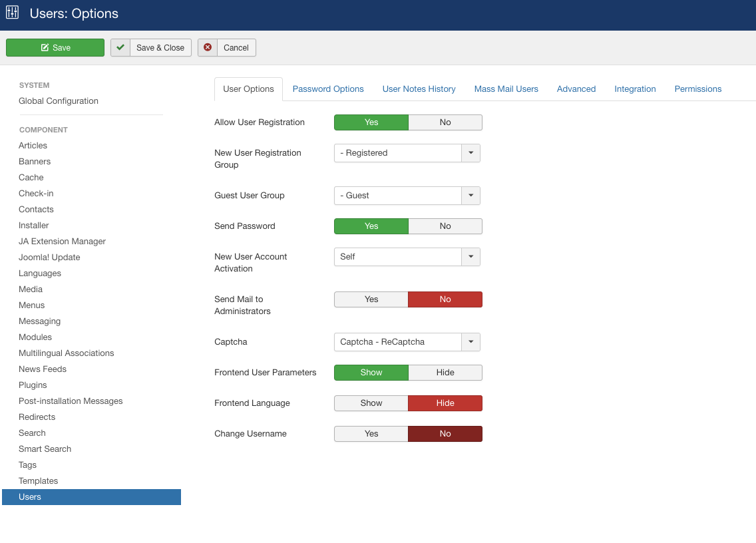This screenshot has width=756, height=543.
Task: Open Global Configuration in the sidebar
Action: 59,101
